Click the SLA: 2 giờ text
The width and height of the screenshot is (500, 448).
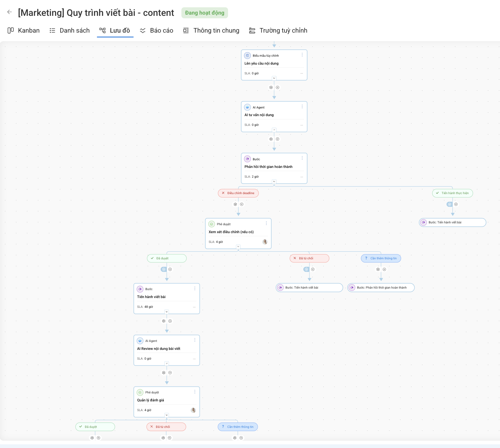(x=252, y=177)
